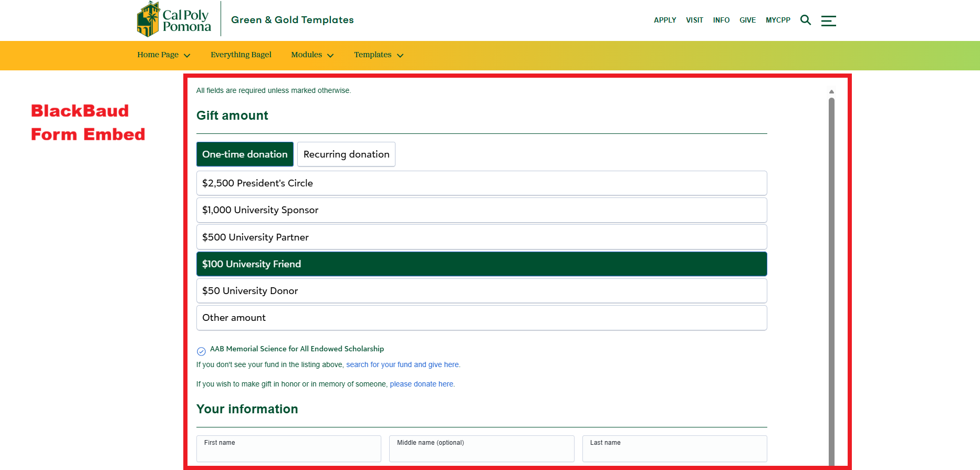The image size is (980, 470).
Task: Follow the 'please donate here' link
Action: 422,384
